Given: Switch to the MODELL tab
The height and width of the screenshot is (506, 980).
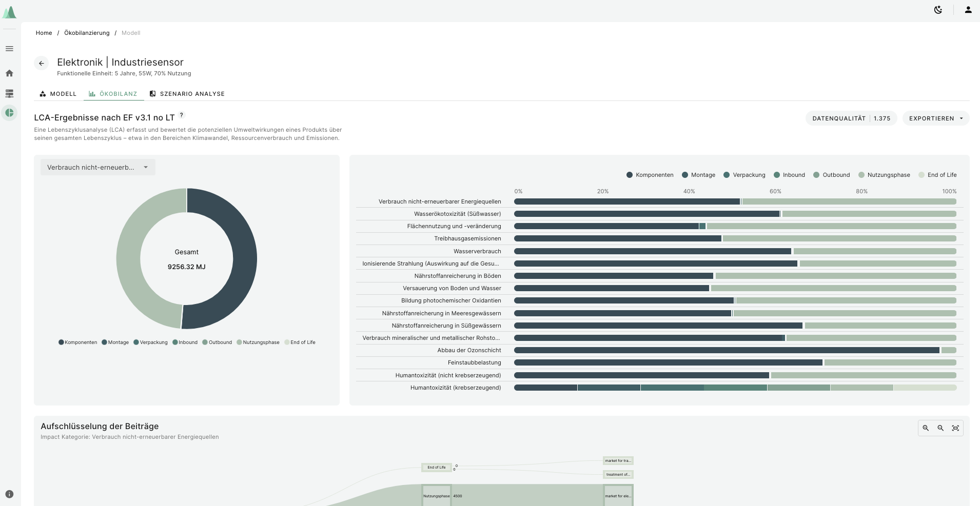Looking at the screenshot, I should pyautogui.click(x=58, y=94).
